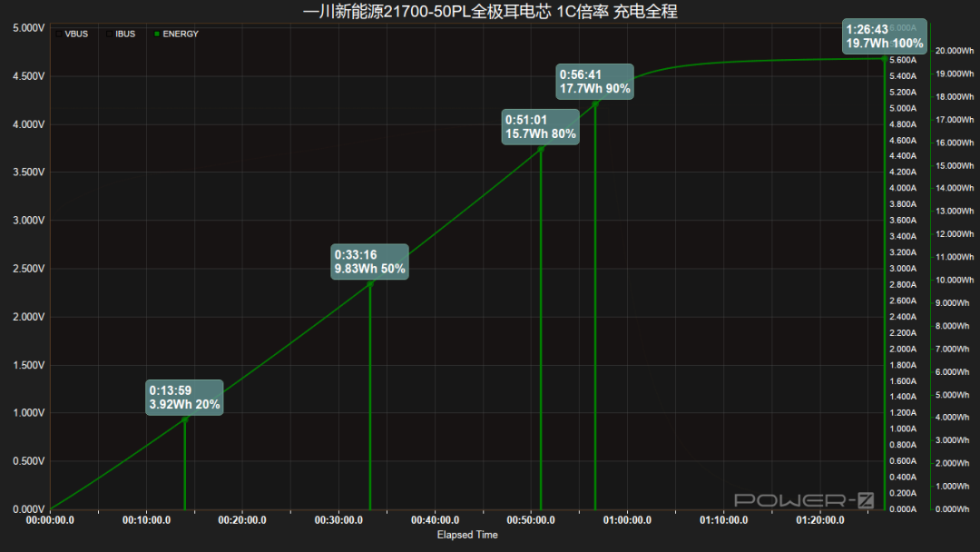
Task: Click the "3.500V" voltage axis label
Action: [29, 172]
